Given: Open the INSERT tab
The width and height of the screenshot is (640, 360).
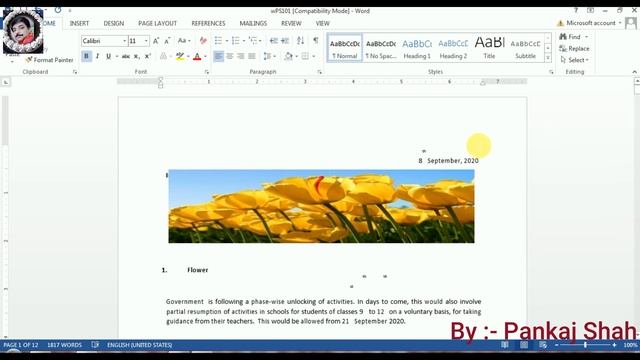Looking at the screenshot, I should click(x=79, y=24).
